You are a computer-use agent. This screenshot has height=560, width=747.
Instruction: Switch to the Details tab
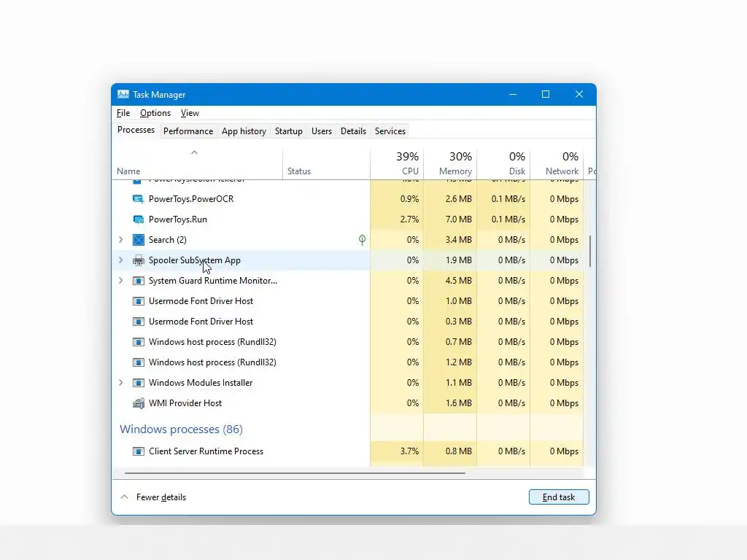pyautogui.click(x=353, y=131)
